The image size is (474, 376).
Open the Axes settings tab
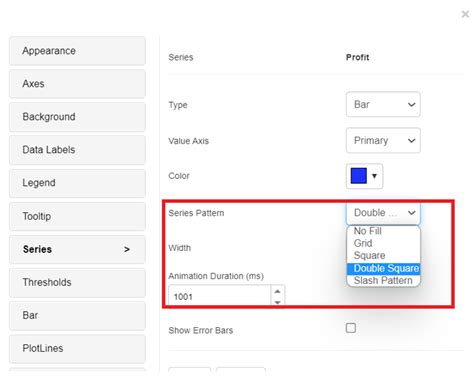(x=77, y=84)
